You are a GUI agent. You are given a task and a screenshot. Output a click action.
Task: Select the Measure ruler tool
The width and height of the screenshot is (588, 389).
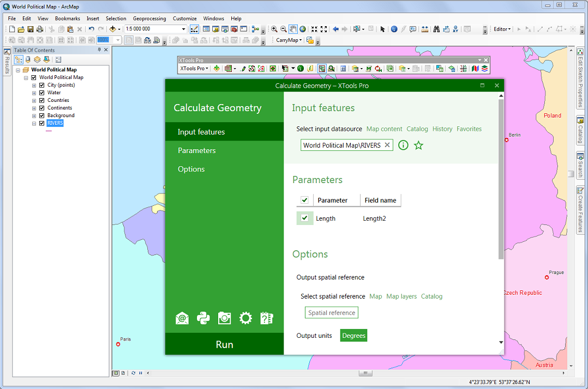pyautogui.click(x=425, y=29)
